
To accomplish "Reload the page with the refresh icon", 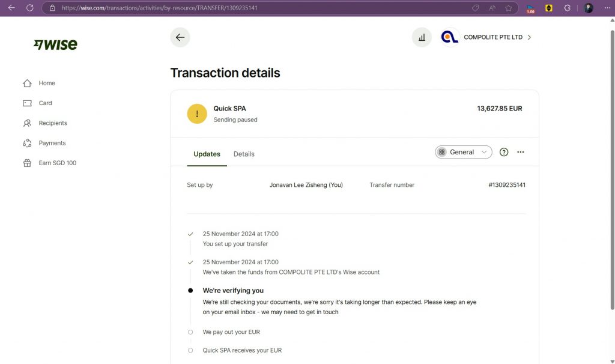I will pyautogui.click(x=30, y=8).
